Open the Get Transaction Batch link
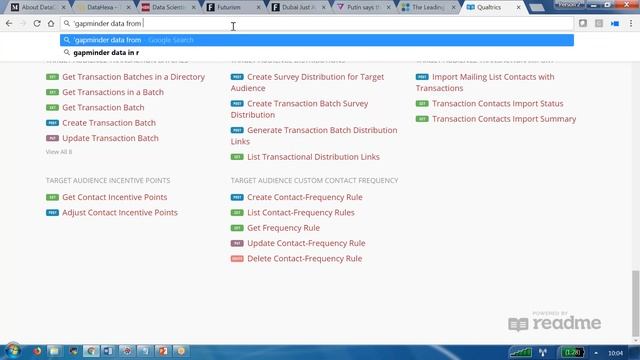 pos(103,107)
